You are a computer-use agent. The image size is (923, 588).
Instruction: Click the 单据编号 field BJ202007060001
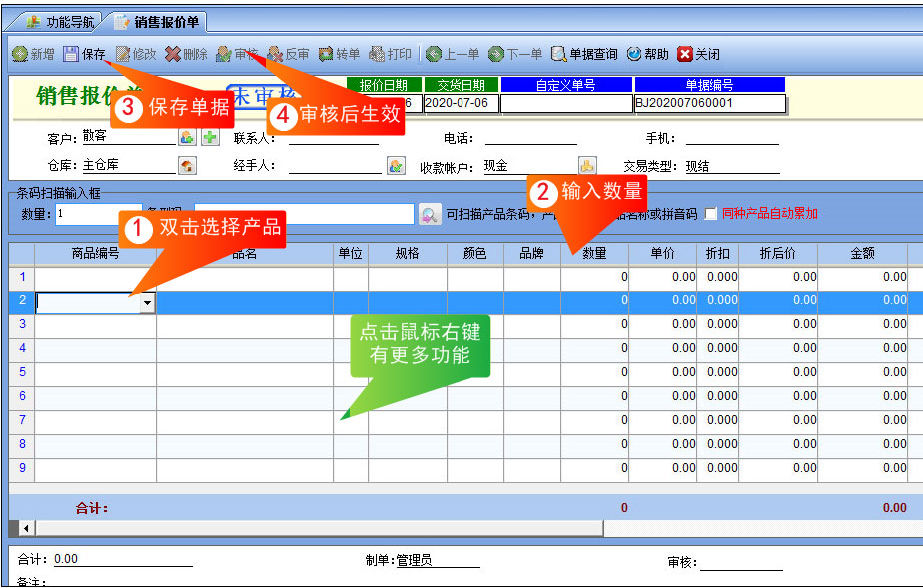[x=710, y=103]
